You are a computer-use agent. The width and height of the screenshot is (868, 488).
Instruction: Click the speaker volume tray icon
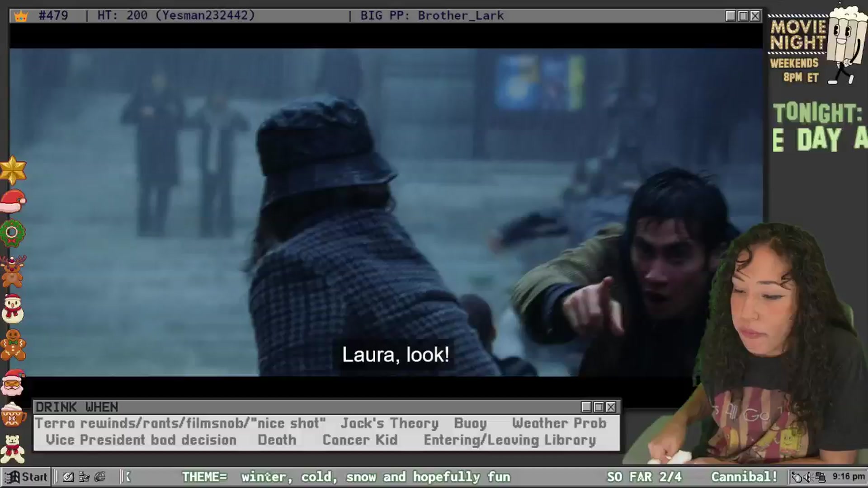(x=808, y=477)
